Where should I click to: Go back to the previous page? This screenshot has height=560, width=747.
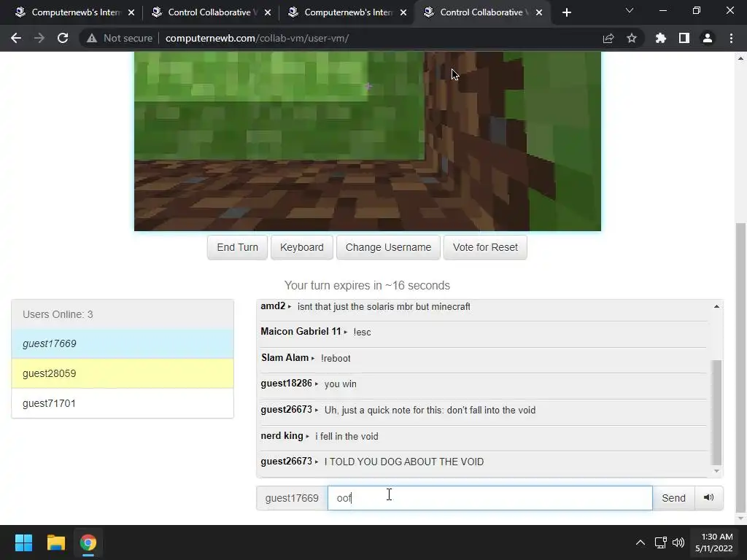[x=16, y=38]
